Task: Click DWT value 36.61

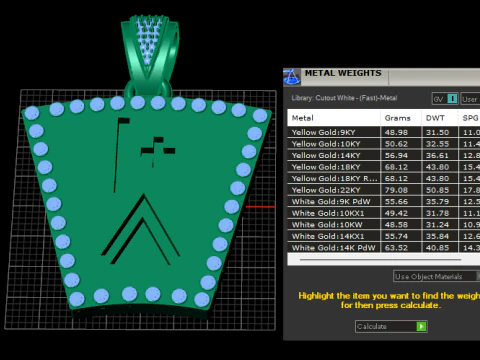Action: pos(437,155)
